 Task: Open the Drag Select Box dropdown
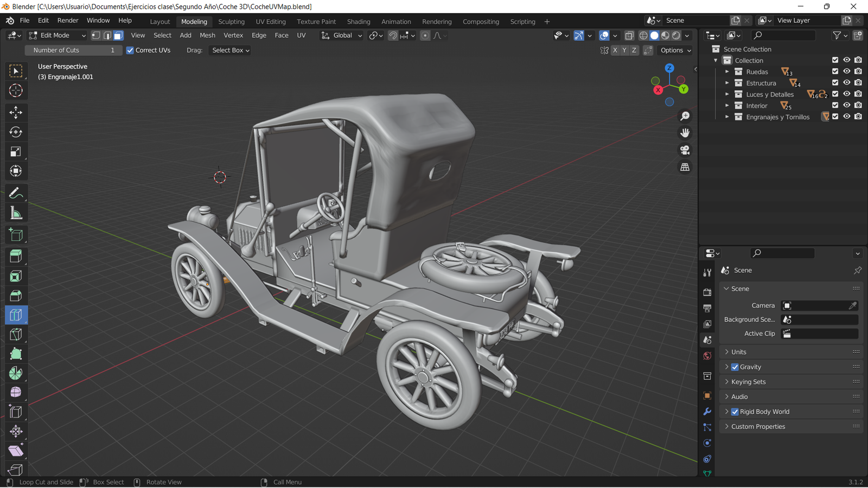click(230, 50)
